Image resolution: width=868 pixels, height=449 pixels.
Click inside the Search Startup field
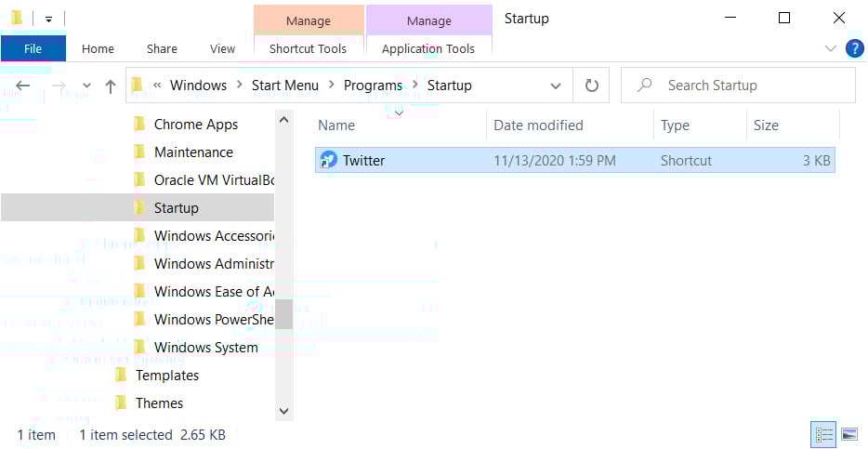(x=738, y=86)
